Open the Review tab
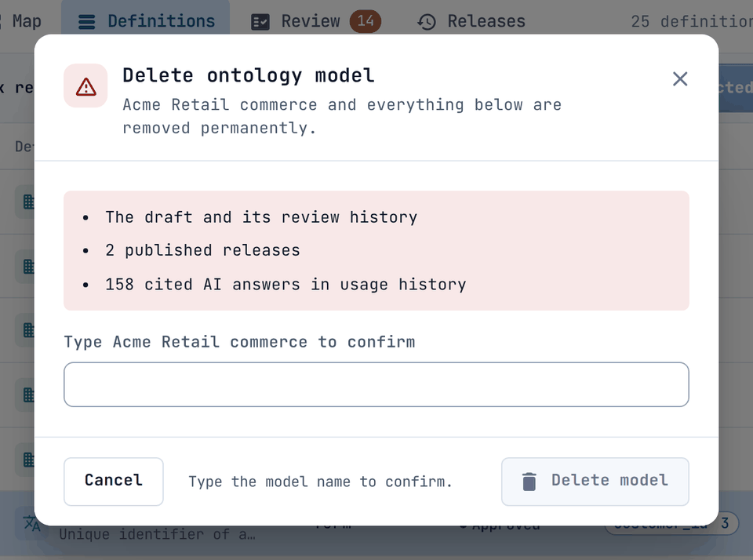Screen dimensions: 753x560 [315, 21]
